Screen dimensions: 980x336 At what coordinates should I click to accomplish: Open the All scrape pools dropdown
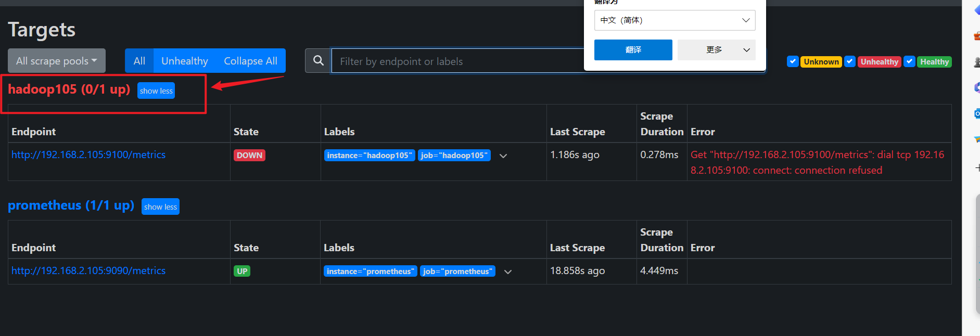pos(57,61)
